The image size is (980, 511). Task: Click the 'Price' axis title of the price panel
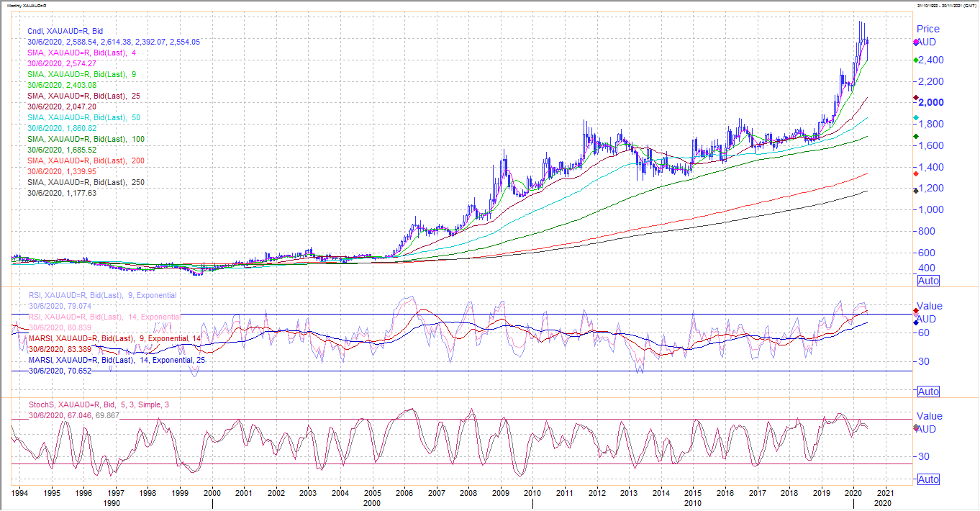pyautogui.click(x=928, y=29)
